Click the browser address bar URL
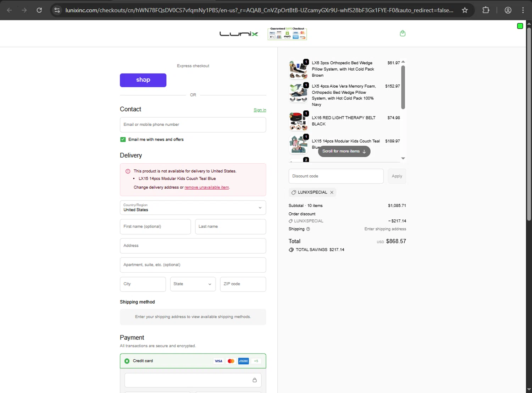Screen dimensions: 532x393 (259, 10)
